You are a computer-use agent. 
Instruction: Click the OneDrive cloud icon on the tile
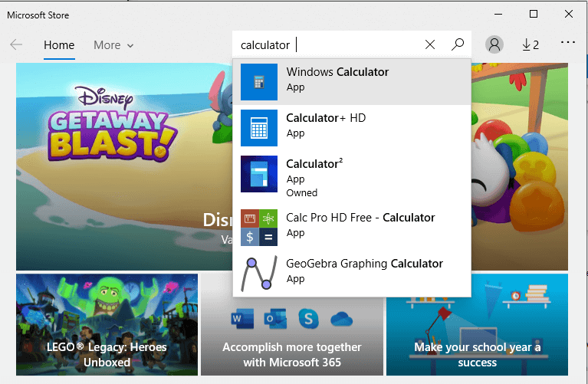342,320
